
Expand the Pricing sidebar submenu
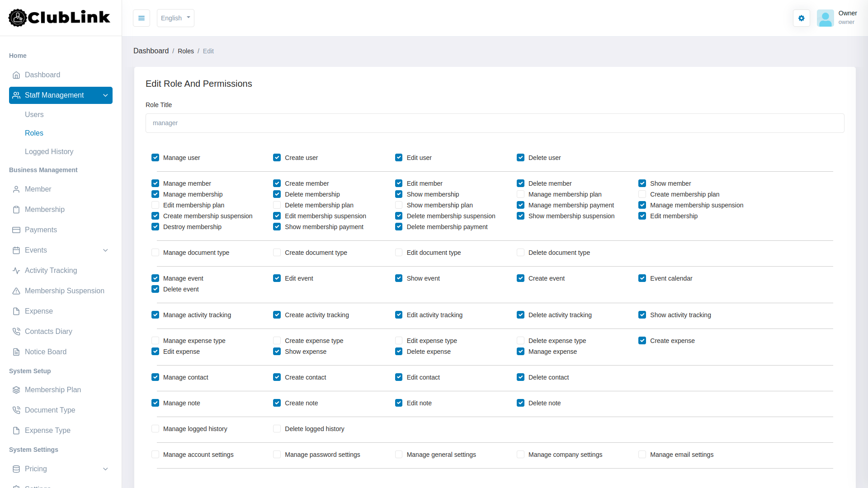(x=105, y=469)
